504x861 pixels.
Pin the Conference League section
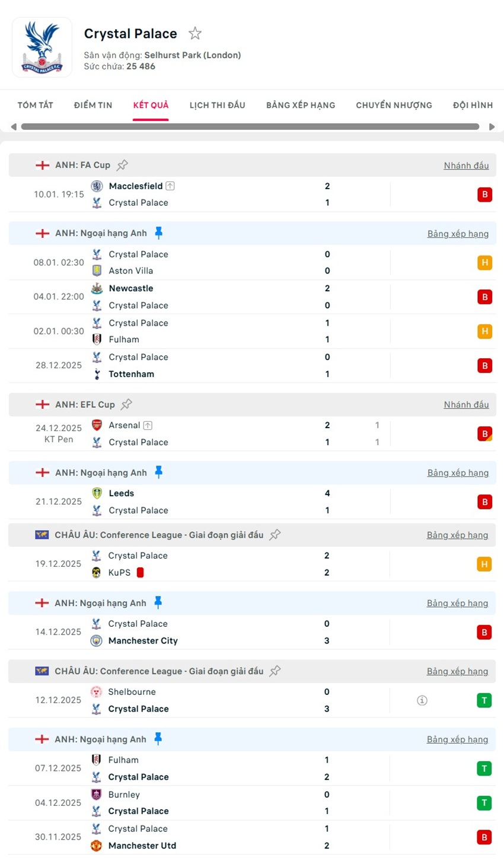click(x=275, y=534)
